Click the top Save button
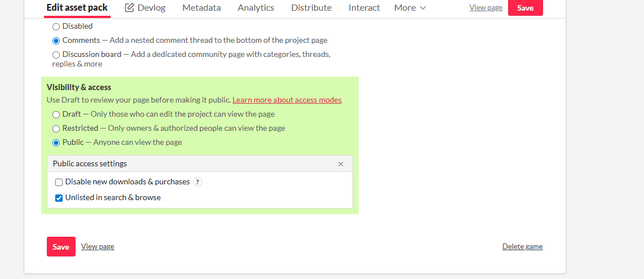This screenshot has height=279, width=644. [525, 8]
